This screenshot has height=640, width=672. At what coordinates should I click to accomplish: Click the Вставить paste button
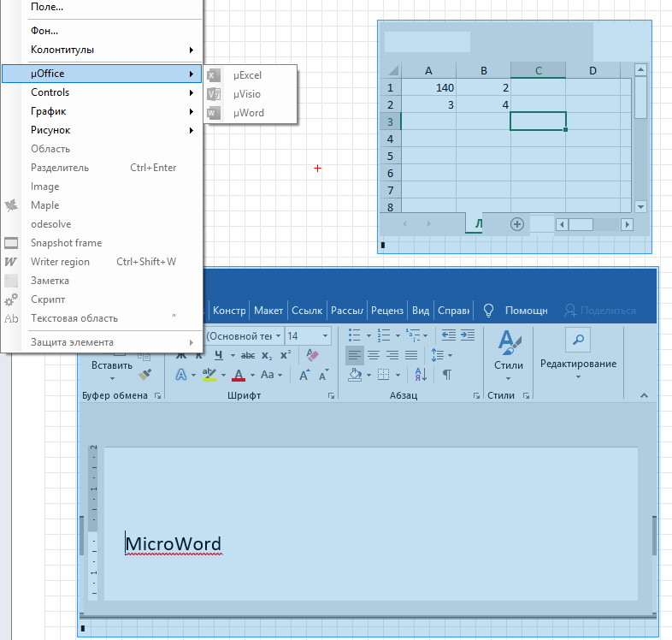pyautogui.click(x=111, y=365)
